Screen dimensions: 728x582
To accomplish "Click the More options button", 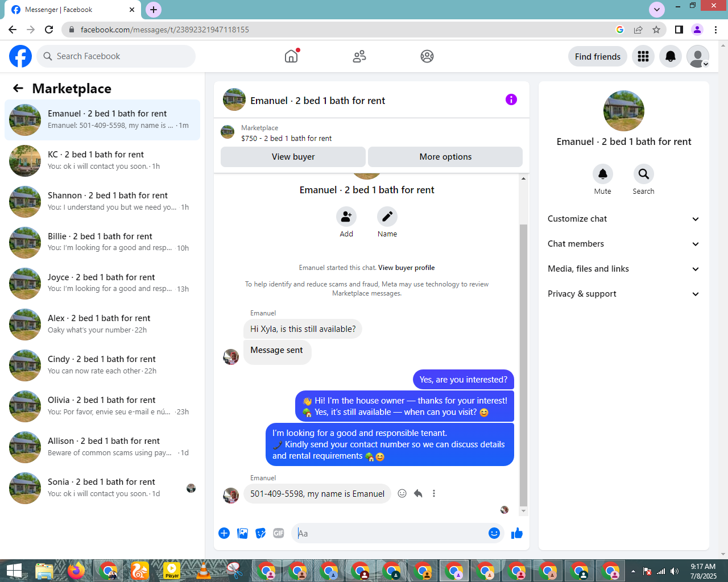I will click(445, 157).
